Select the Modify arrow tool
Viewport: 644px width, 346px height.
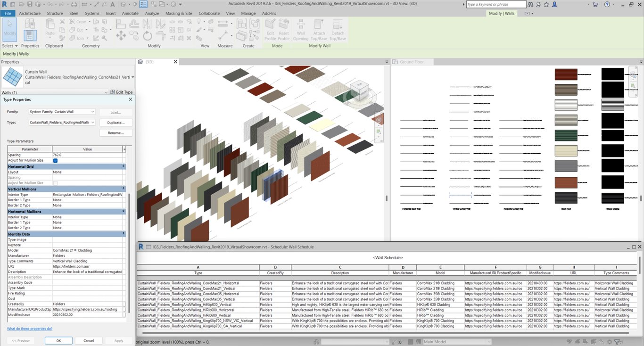[x=10, y=29]
